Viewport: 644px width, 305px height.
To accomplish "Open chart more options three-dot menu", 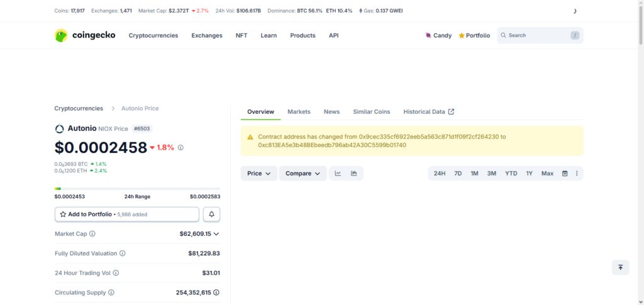I will pyautogui.click(x=577, y=174).
